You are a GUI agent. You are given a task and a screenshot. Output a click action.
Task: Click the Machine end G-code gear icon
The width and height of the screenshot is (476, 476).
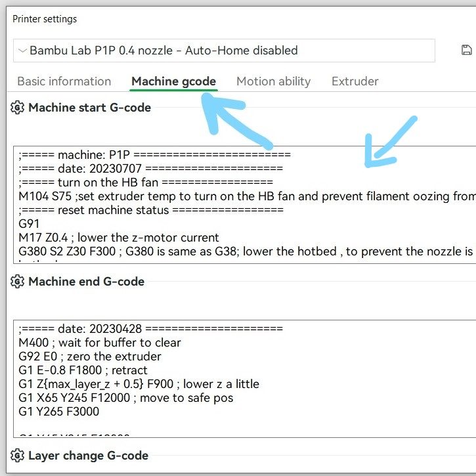point(17,282)
